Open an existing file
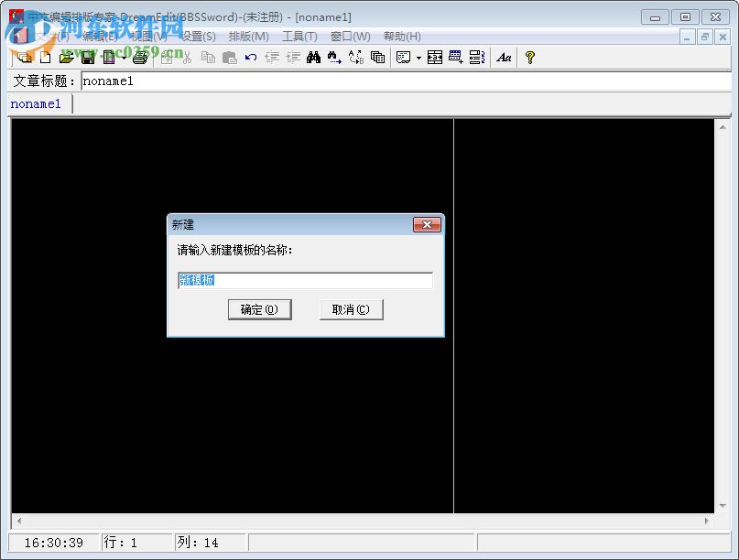 click(x=66, y=57)
